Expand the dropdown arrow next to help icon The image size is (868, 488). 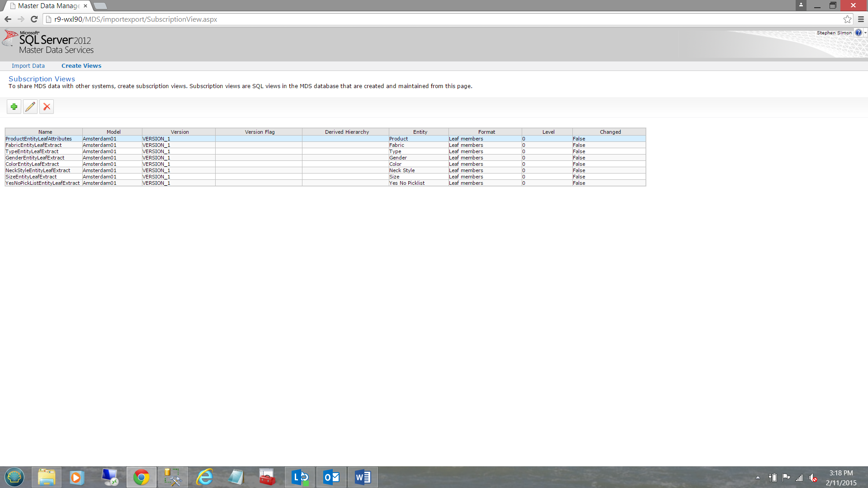[865, 33]
